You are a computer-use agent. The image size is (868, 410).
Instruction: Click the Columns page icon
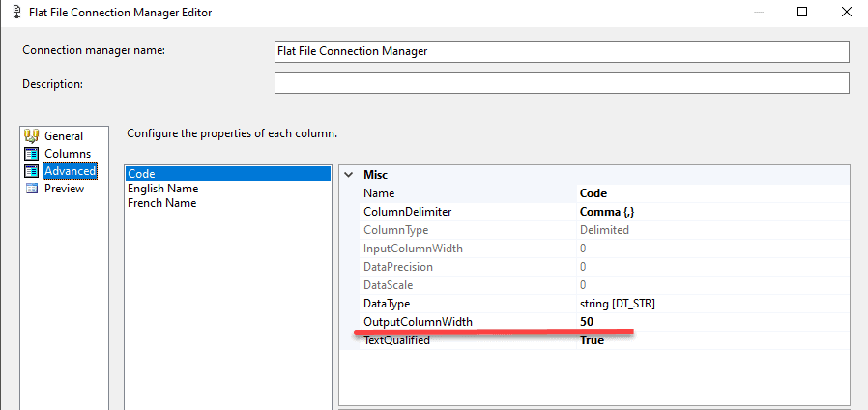click(x=31, y=154)
